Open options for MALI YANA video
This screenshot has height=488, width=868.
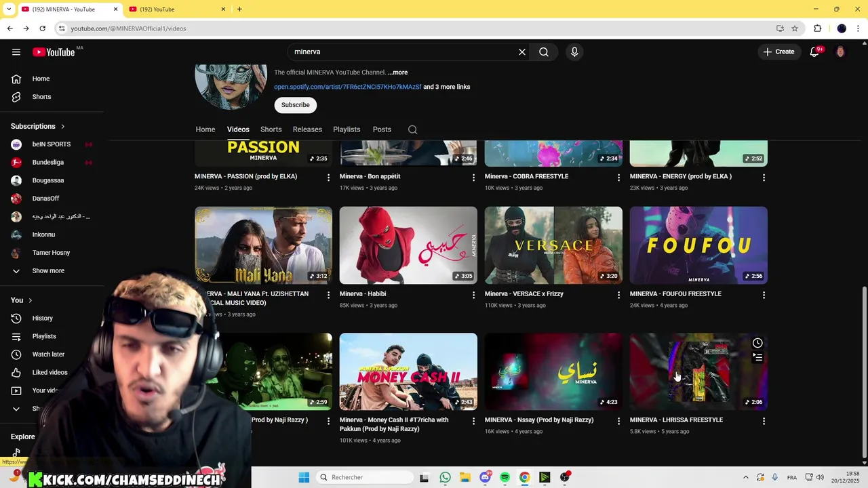coord(328,295)
